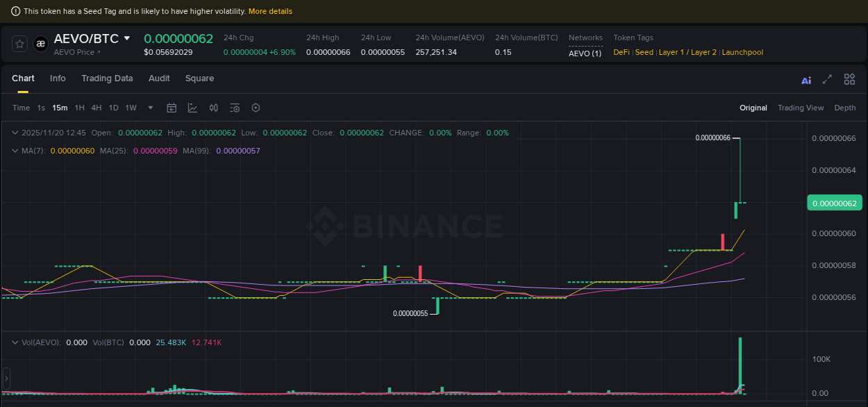The height and width of the screenshot is (407, 868).
Task: Click the AEVO token logo
Action: (x=40, y=44)
